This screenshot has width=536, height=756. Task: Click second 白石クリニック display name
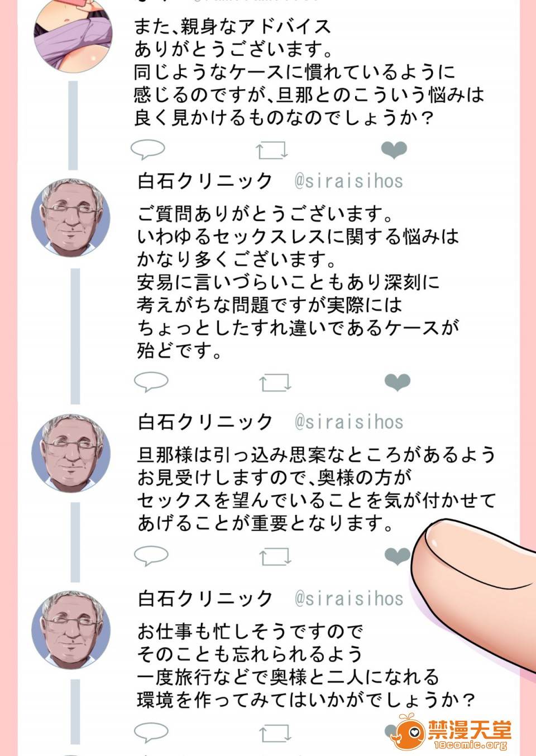coord(205,422)
